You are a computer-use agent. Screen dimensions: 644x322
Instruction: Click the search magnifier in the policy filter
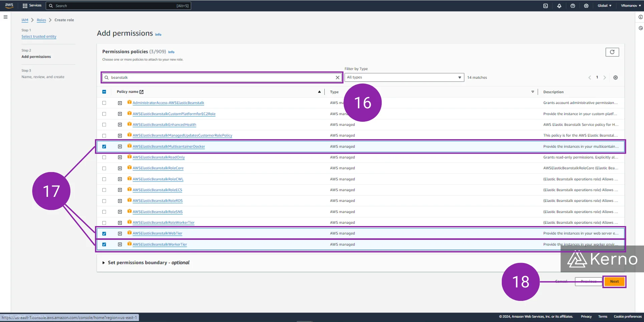point(107,77)
